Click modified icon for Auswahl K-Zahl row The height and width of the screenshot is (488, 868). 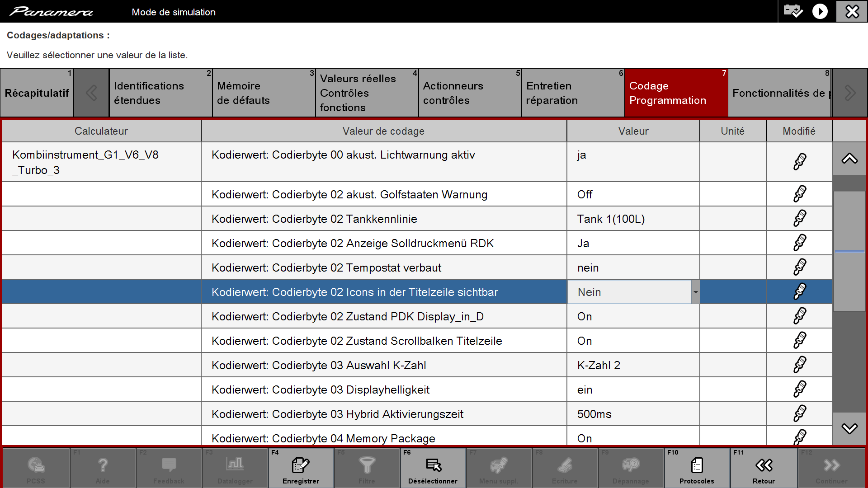[800, 365]
